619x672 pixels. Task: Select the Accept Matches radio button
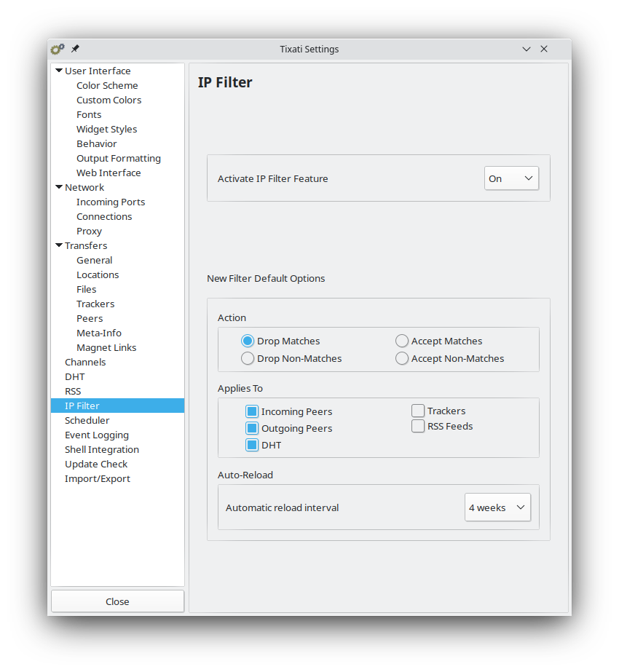pos(401,341)
